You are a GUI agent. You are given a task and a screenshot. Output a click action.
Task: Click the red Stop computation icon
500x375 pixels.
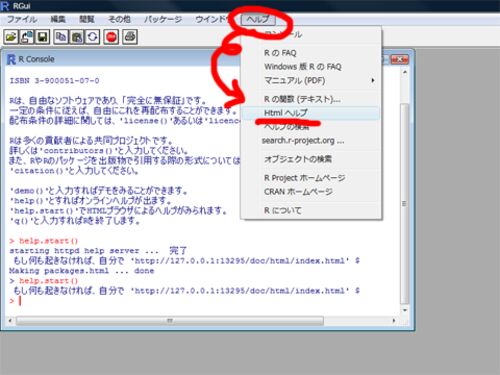[x=111, y=37]
